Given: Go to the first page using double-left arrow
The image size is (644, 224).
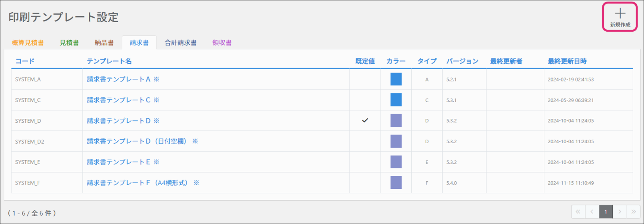Looking at the screenshot, I should [x=578, y=212].
